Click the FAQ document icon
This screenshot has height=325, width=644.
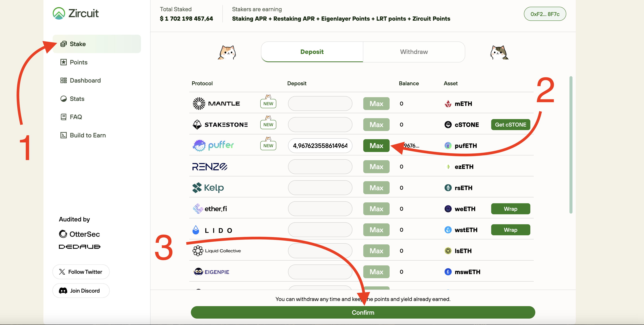pos(64,117)
